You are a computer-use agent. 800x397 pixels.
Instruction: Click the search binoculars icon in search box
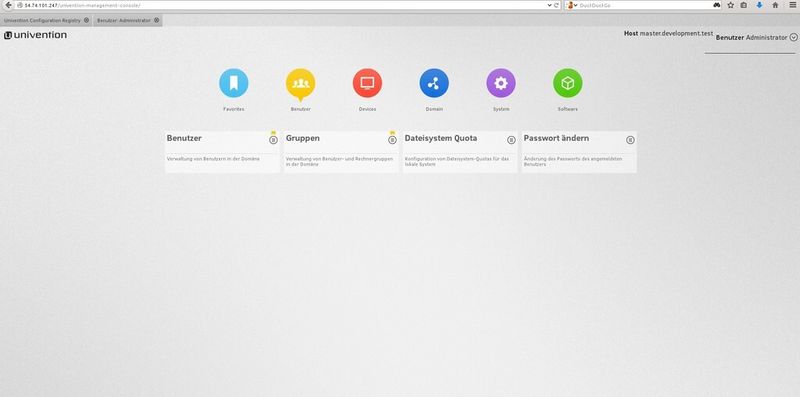(x=717, y=5)
